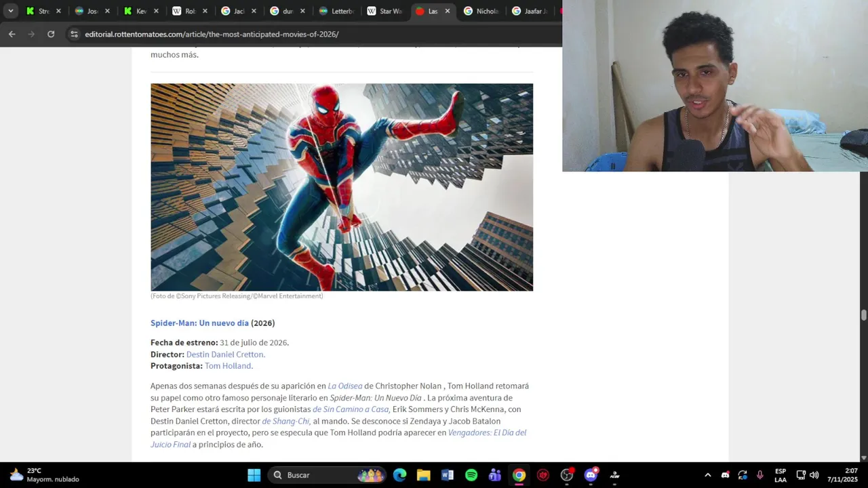The width and height of the screenshot is (868, 488).
Task: Switch to Google Chrome taskbar icon
Action: pyautogui.click(x=519, y=475)
